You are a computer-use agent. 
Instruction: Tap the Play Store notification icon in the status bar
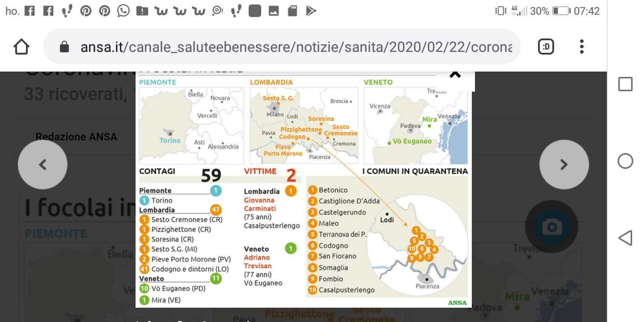[x=311, y=11]
